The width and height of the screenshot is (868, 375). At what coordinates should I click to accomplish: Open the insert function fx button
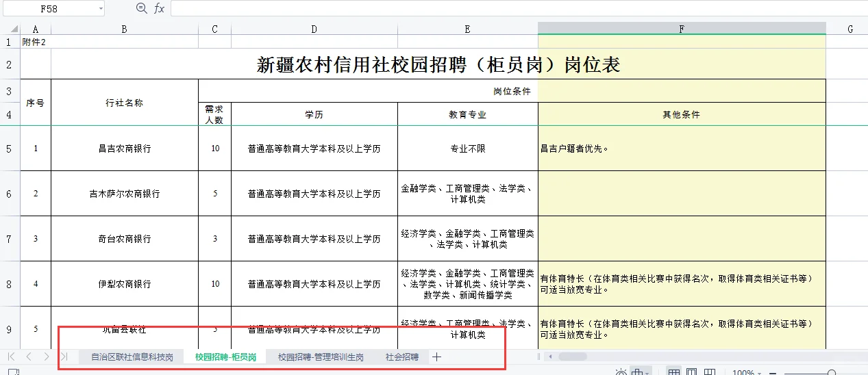pos(159,8)
